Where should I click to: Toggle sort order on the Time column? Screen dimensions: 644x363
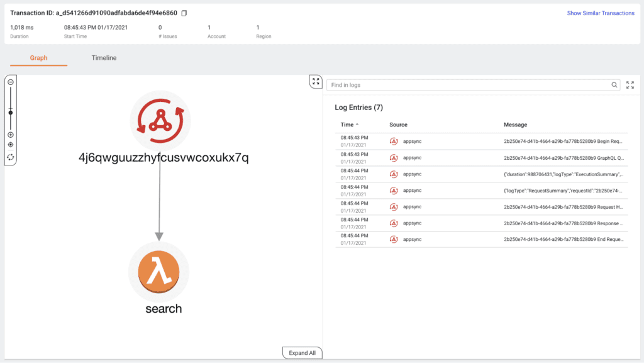pyautogui.click(x=348, y=125)
